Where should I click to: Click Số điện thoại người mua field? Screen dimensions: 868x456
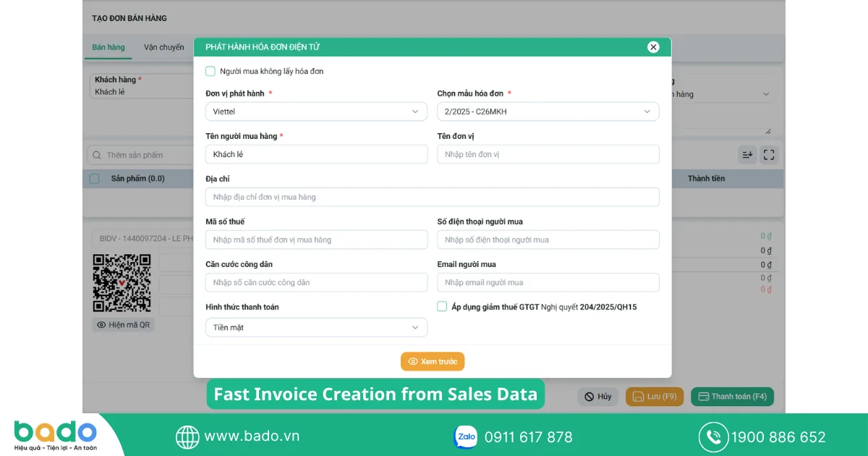pos(548,240)
